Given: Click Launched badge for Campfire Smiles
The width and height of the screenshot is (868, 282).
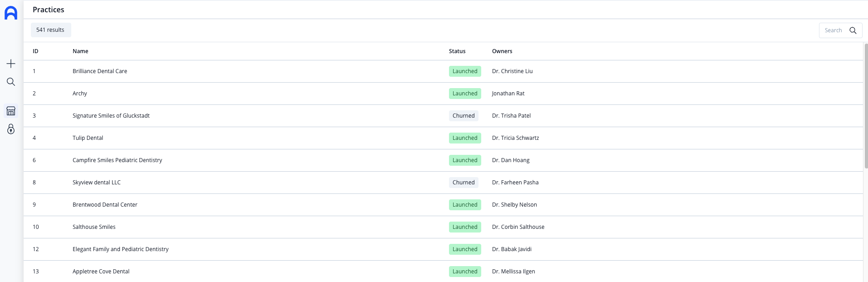Looking at the screenshot, I should [x=465, y=160].
